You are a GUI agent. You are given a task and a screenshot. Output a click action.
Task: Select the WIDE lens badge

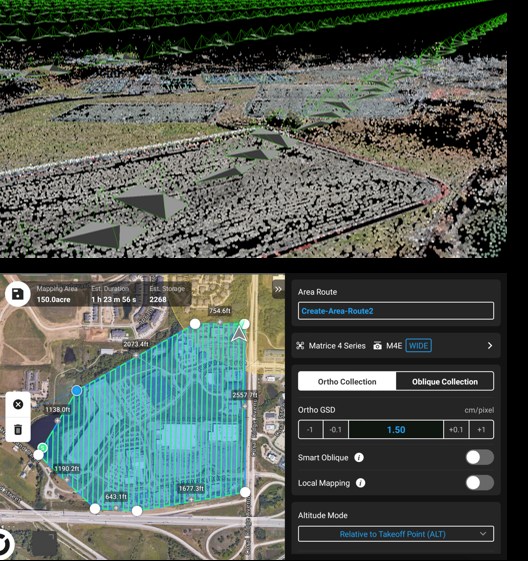tap(419, 346)
